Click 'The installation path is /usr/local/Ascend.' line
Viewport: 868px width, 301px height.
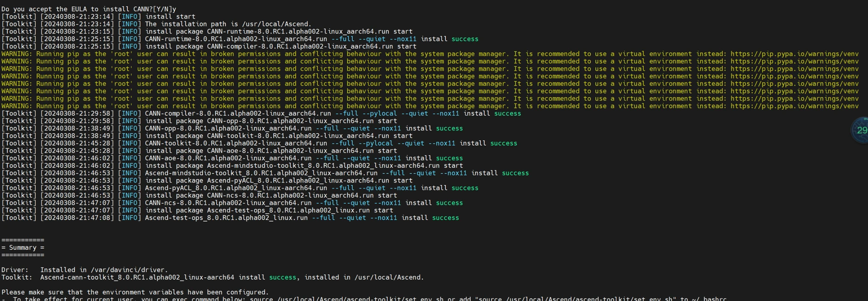tap(156, 24)
